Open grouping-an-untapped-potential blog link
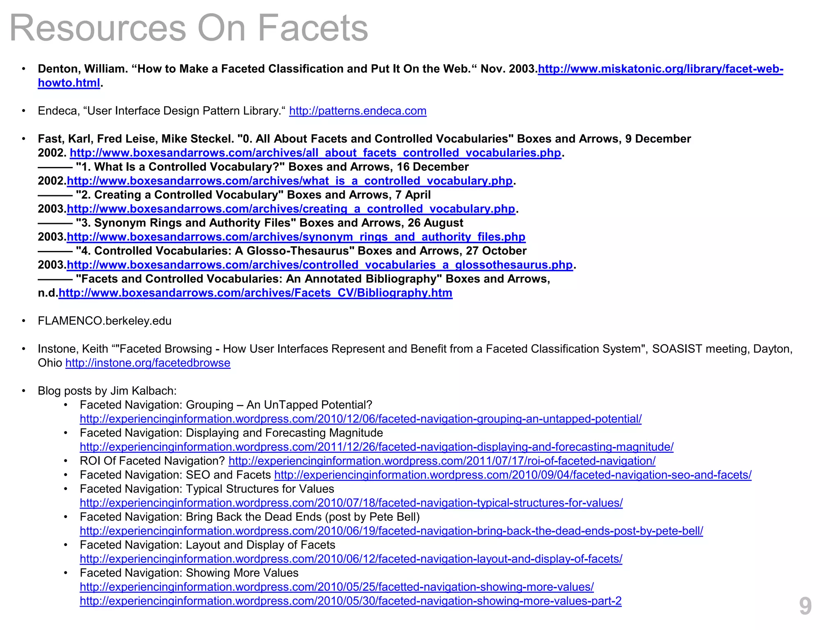The height and width of the screenshot is (630, 840). (x=361, y=419)
